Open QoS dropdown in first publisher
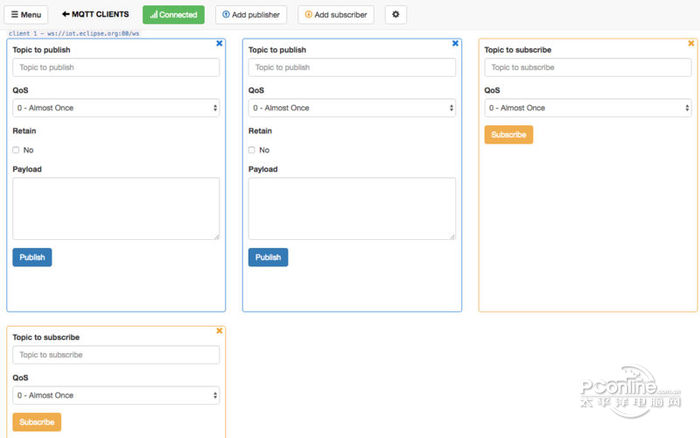This screenshot has height=438, width=700. pyautogui.click(x=116, y=108)
